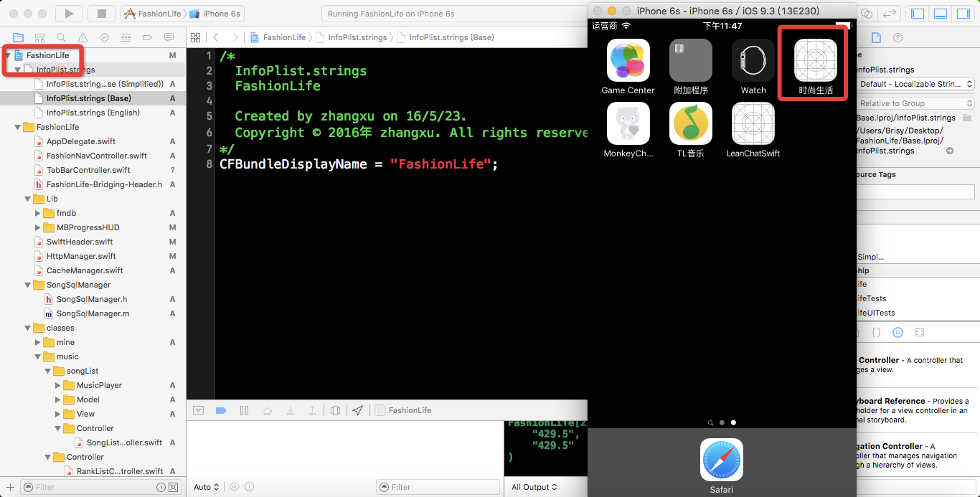Launch LeanChatSwift app in simulator
The width and height of the screenshot is (980, 497).
753,130
